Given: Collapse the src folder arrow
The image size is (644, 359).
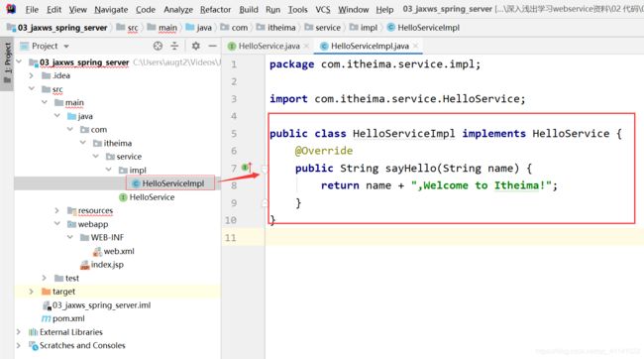Looking at the screenshot, I should pyautogui.click(x=32, y=88).
